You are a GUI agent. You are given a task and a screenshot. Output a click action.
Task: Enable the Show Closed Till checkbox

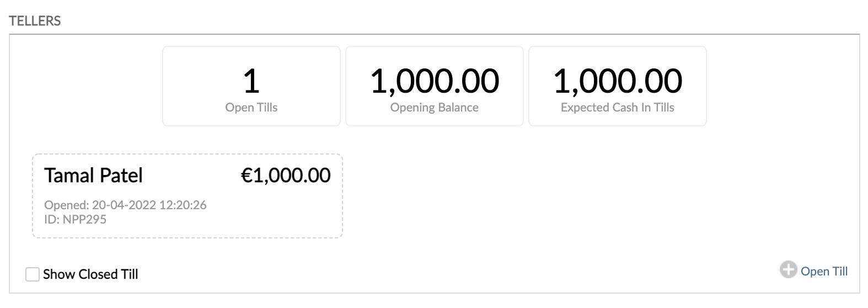pos(33,274)
